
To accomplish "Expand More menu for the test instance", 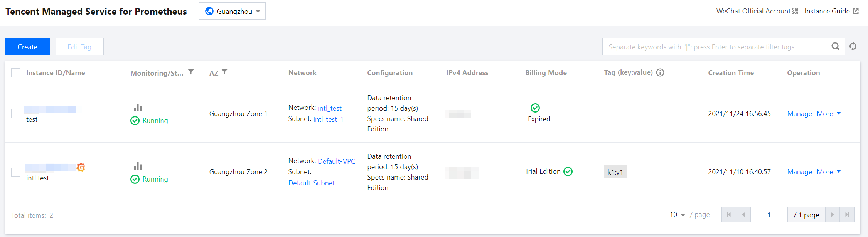I will click(x=829, y=114).
